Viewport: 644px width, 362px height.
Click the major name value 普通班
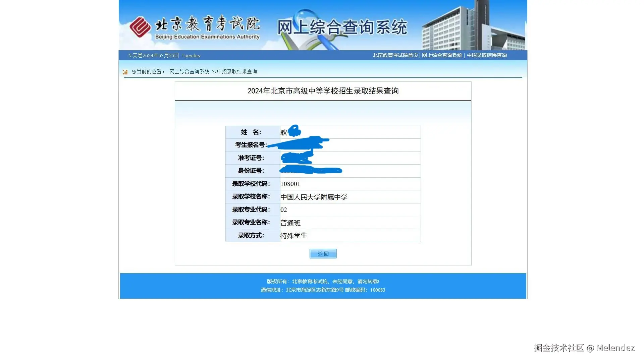tap(290, 223)
